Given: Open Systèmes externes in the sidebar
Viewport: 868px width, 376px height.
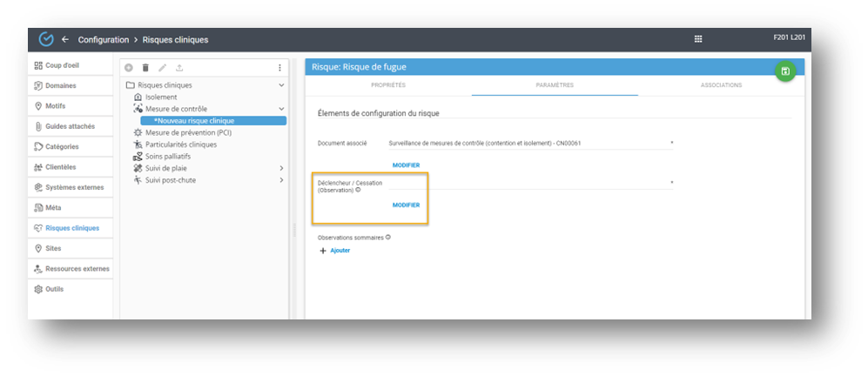Looking at the screenshot, I should (x=73, y=187).
